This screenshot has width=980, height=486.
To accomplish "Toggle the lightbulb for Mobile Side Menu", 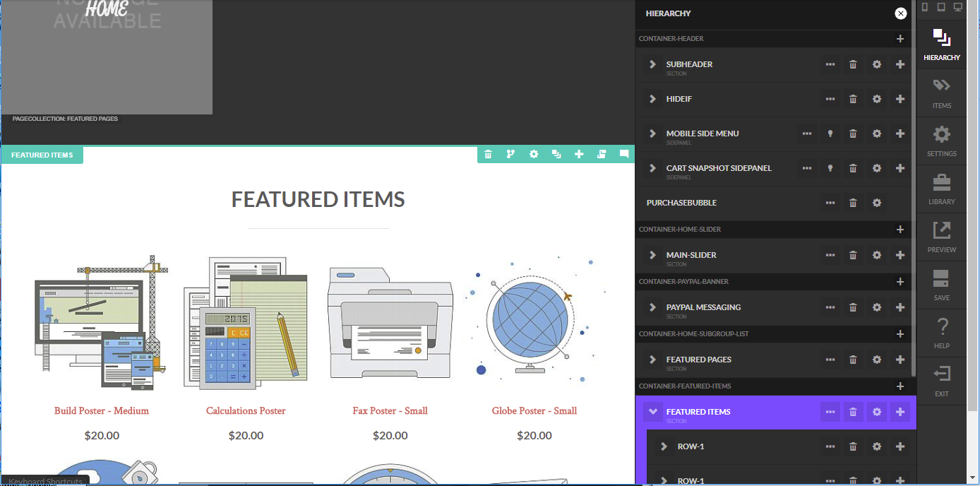I will coord(830,134).
